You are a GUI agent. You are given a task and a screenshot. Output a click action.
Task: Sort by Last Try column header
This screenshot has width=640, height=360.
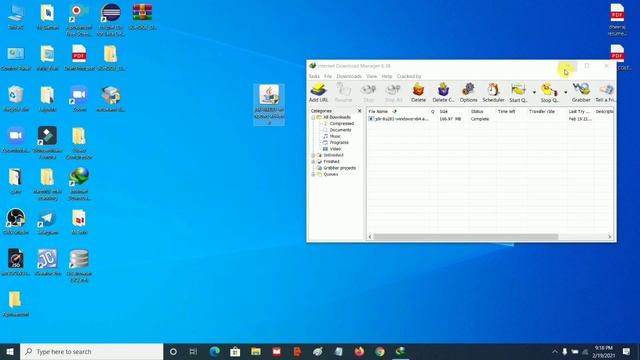(579, 111)
